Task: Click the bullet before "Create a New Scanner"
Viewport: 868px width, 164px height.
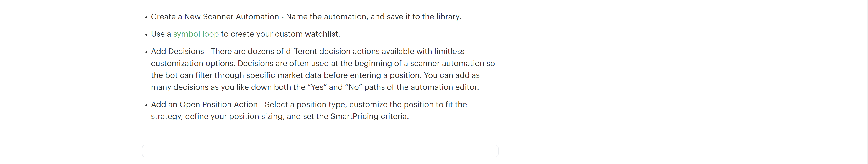Action: pos(146,18)
